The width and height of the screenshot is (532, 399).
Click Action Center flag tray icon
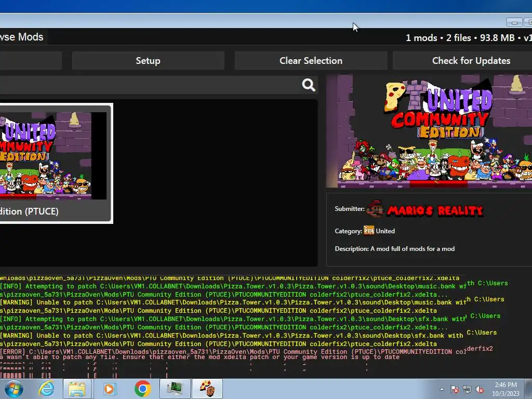tap(454, 389)
